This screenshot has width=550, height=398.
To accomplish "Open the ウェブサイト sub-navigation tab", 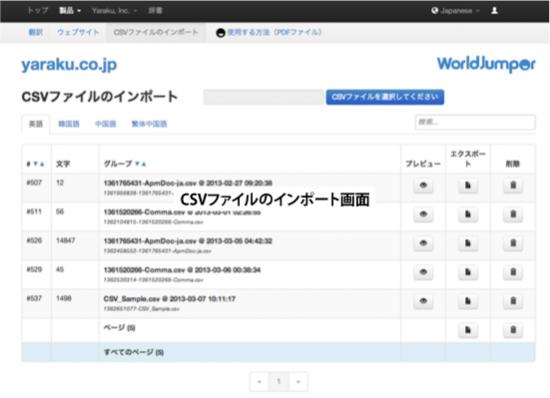I will (x=78, y=32).
